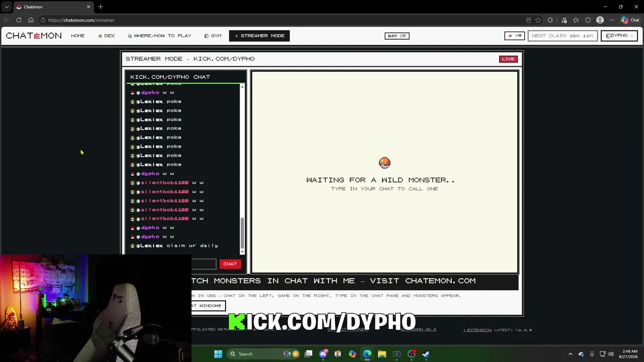The height and width of the screenshot is (362, 644).
Task: Click the 937 CR credits badge
Action: coord(397,36)
